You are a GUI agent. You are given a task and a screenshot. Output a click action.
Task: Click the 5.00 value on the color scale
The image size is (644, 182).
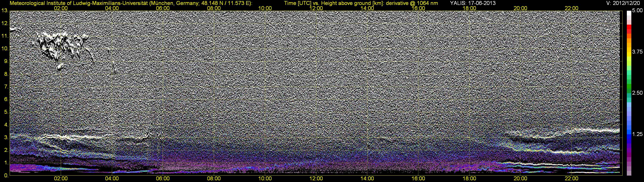637,11
